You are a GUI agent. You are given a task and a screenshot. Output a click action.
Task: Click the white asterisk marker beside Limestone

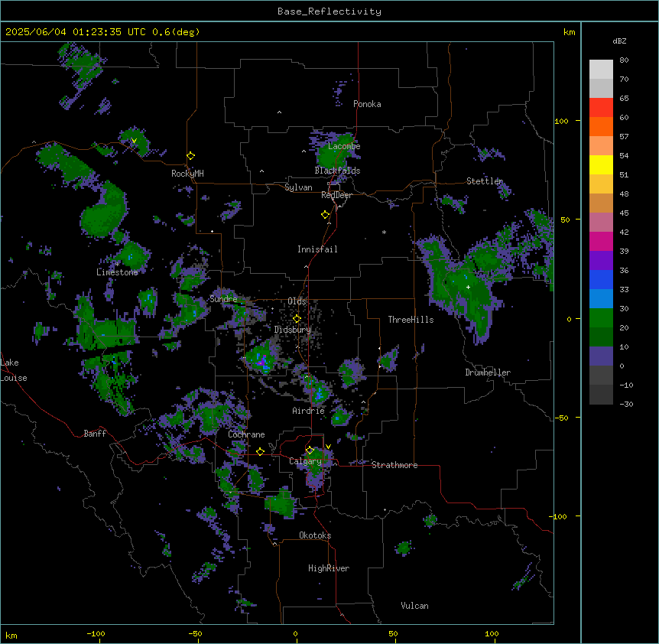tap(118, 265)
